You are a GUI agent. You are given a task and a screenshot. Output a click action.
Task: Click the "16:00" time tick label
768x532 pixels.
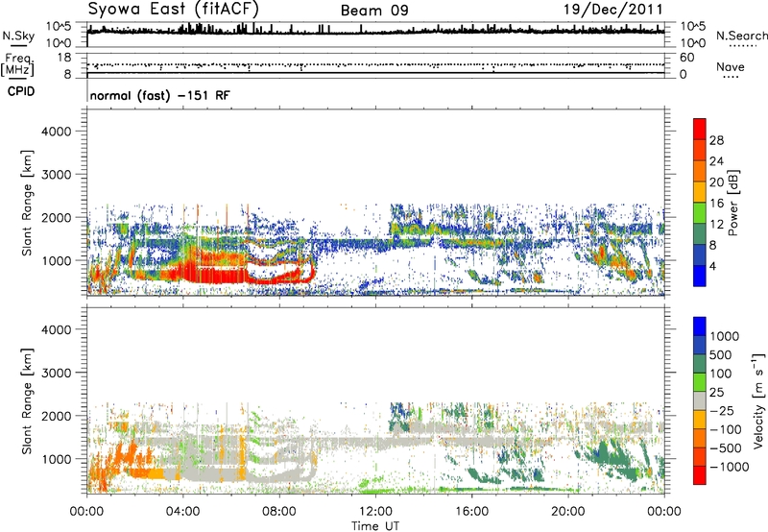(471, 512)
